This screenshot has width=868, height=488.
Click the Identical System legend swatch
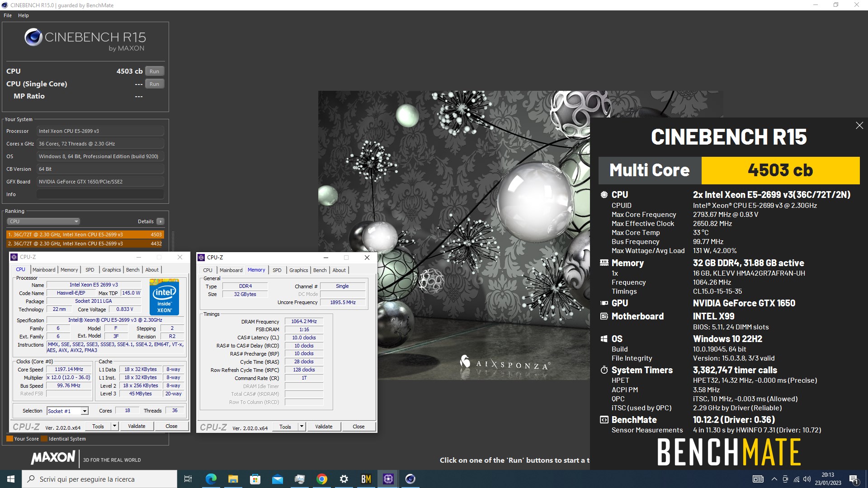[x=44, y=438]
